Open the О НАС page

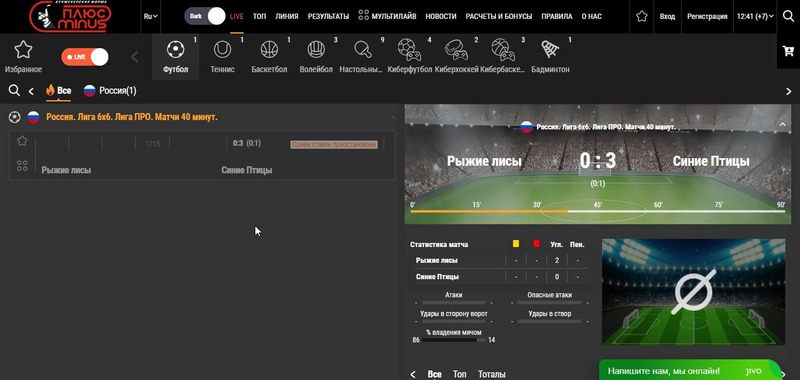(x=591, y=16)
